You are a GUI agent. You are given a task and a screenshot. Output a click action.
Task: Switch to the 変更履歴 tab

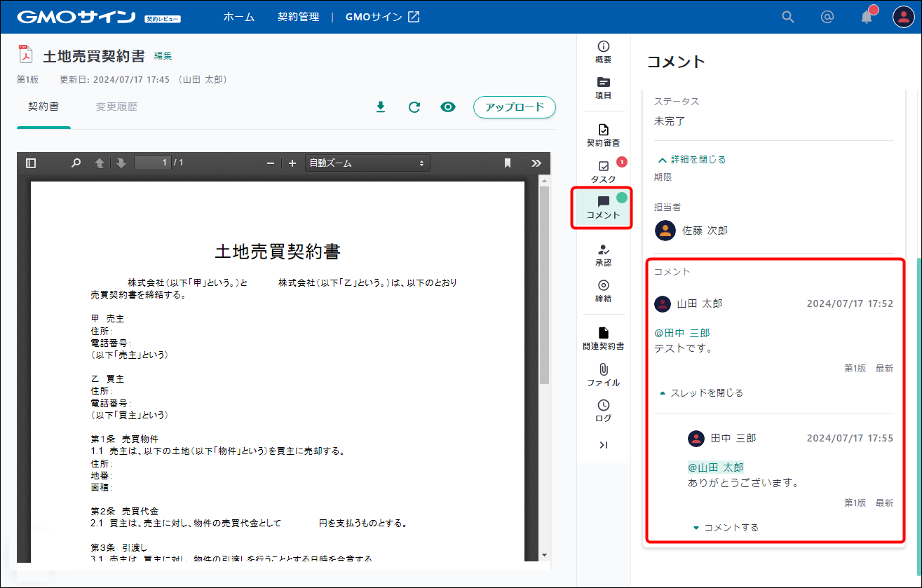[x=116, y=107]
